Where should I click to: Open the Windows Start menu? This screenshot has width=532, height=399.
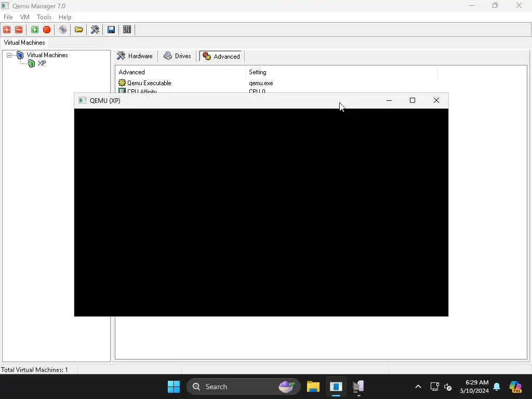(174, 387)
